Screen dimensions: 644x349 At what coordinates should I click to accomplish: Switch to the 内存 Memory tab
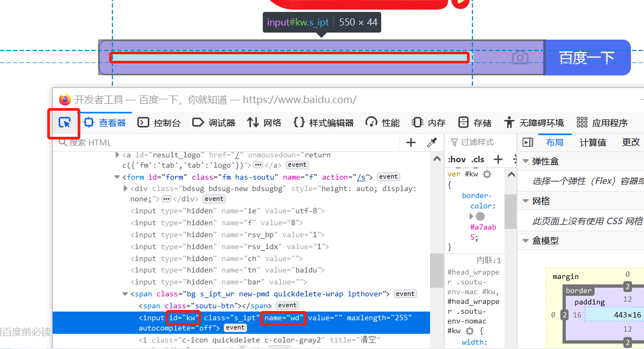(428, 122)
